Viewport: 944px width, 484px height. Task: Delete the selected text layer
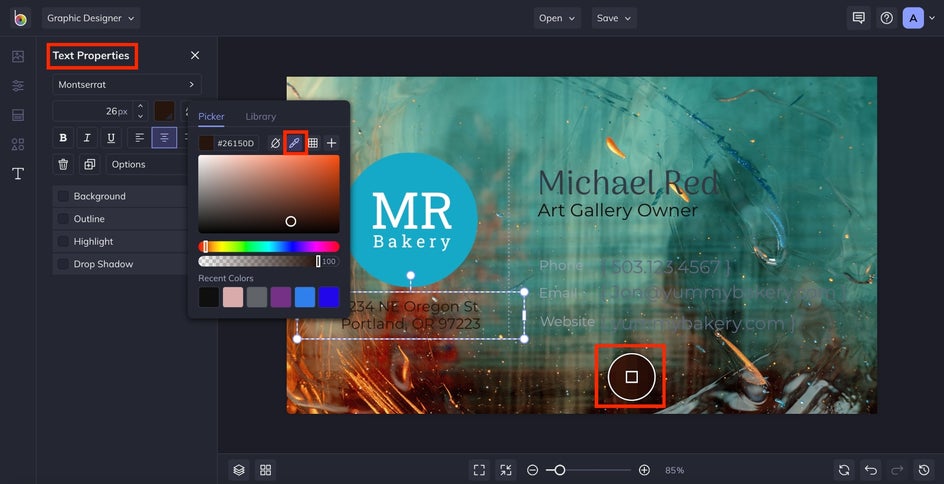63,164
